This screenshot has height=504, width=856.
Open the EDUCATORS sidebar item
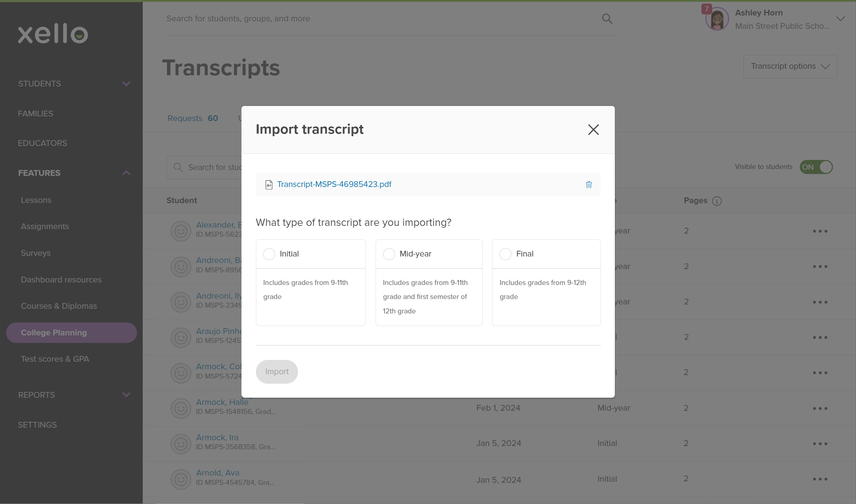click(43, 143)
